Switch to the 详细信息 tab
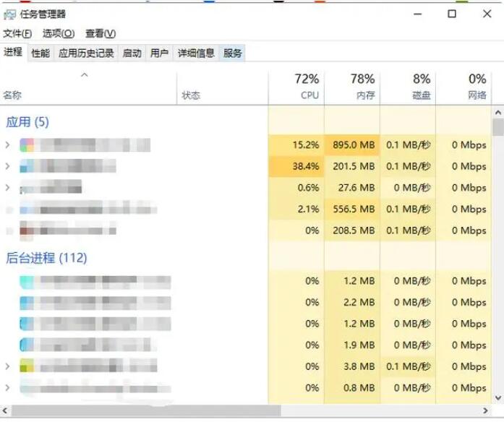The width and height of the screenshot is (504, 422). tap(196, 53)
